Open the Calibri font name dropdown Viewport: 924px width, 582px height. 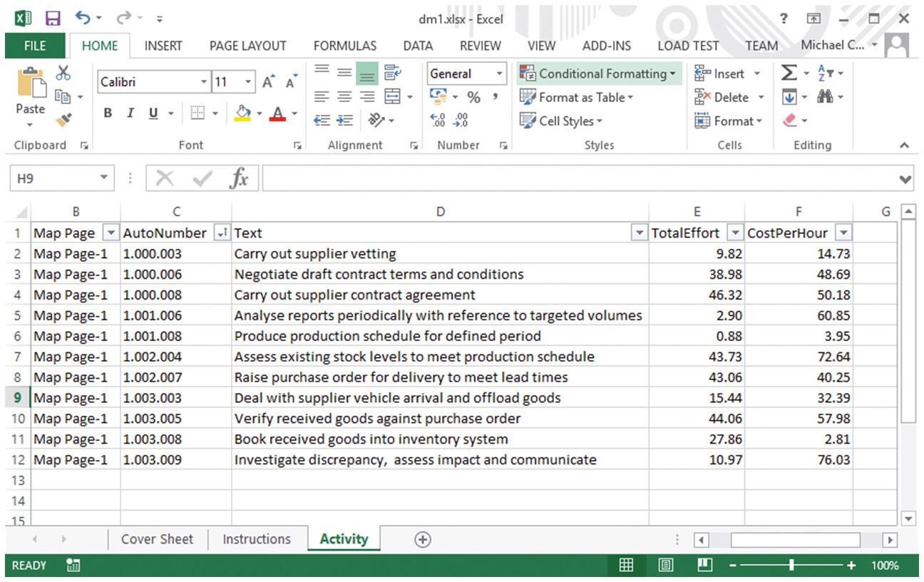pyautogui.click(x=205, y=82)
